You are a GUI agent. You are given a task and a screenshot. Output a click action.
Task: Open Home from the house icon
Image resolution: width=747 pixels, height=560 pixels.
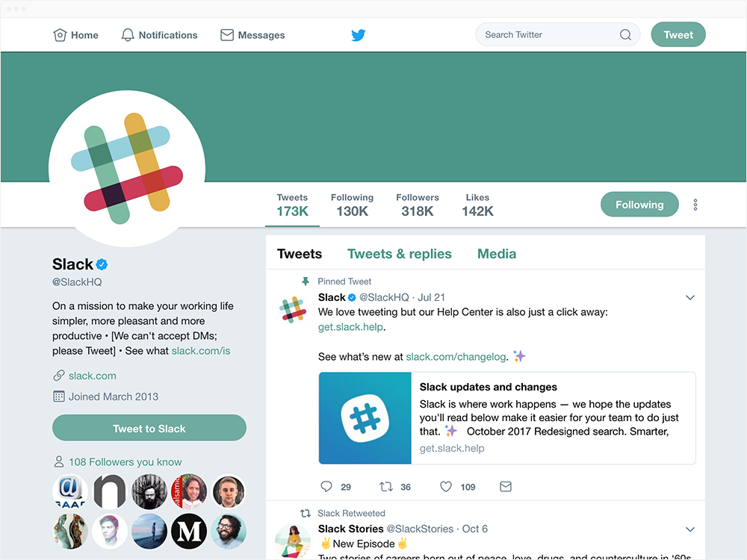pyautogui.click(x=60, y=35)
